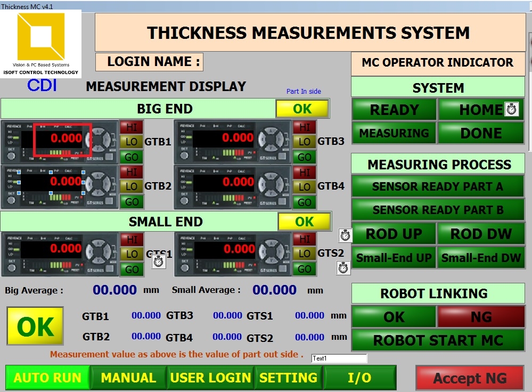
Task: Click the yellow OK indicator beside SMALL END
Action: pos(304,221)
